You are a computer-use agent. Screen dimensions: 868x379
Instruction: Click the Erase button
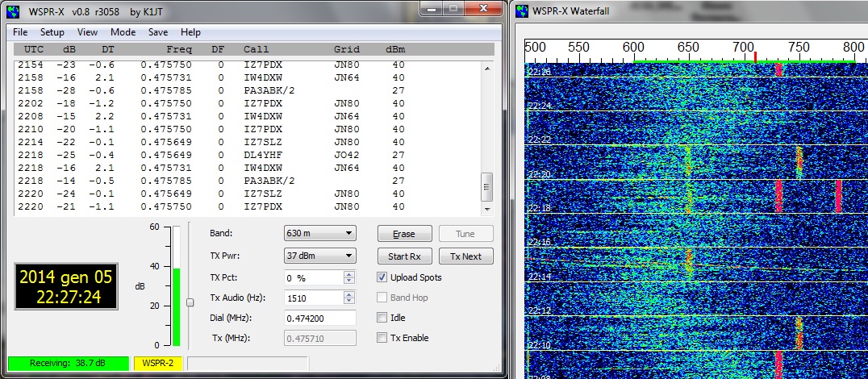click(x=404, y=234)
